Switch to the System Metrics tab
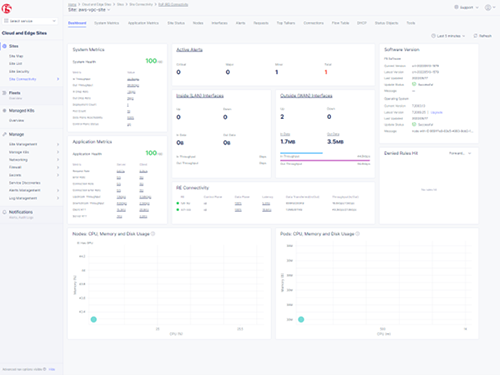500x375 pixels. click(107, 23)
